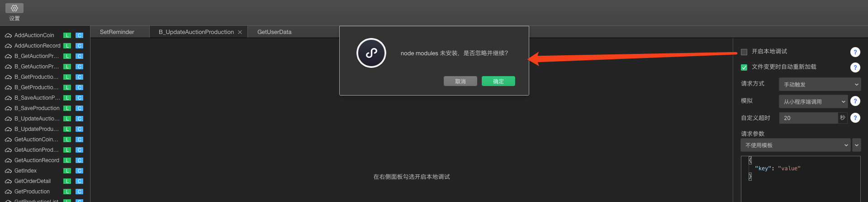Viewport: 868px width, 202px height.
Task: Switch to the SetReminder tab
Action: pos(117,32)
